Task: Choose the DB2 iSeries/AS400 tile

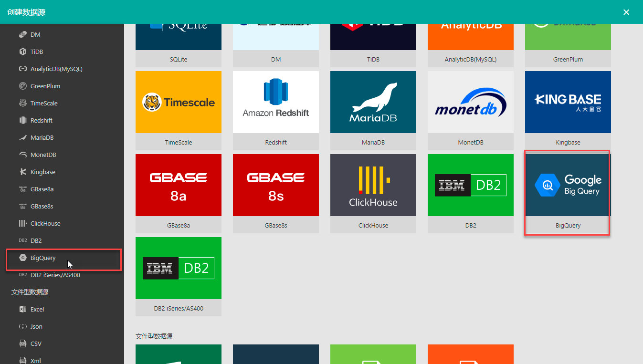Action: [179, 277]
